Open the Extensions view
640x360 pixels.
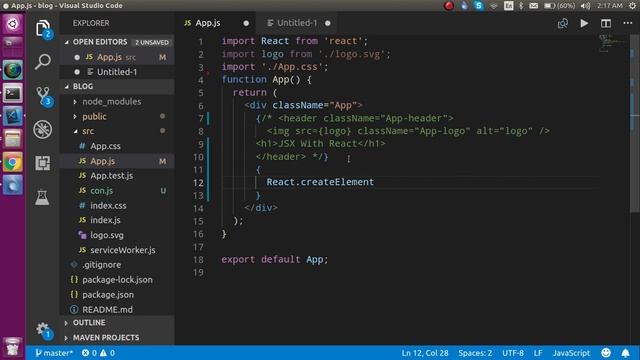click(x=42, y=163)
